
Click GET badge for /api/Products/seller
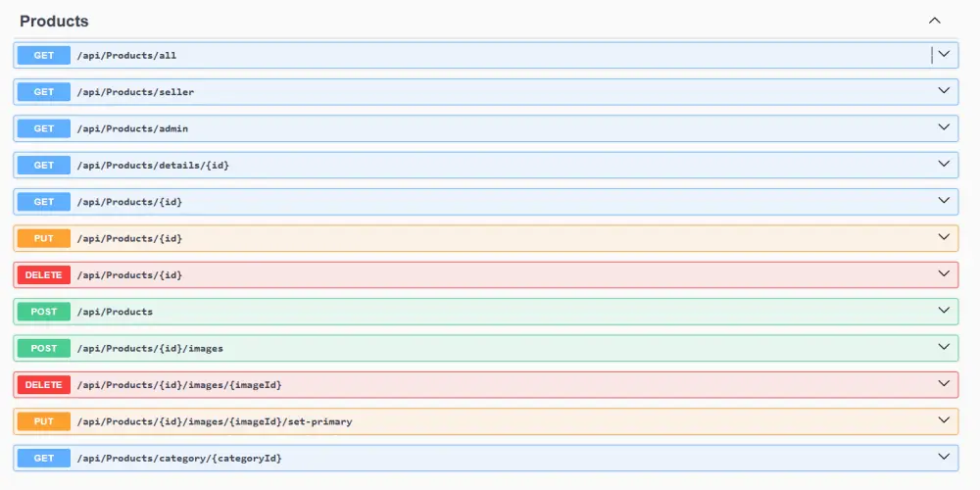tap(44, 92)
